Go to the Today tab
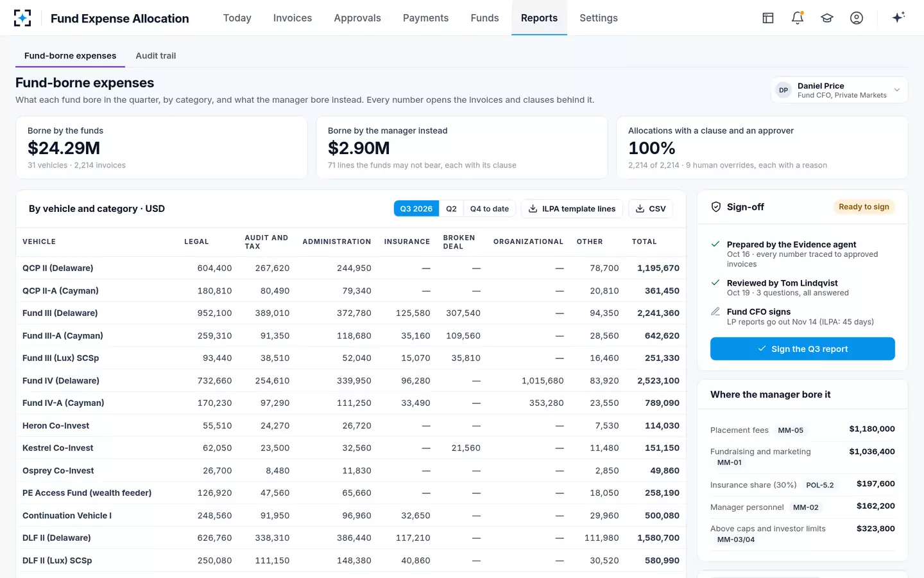Image resolution: width=924 pixels, height=578 pixels. coord(237,18)
